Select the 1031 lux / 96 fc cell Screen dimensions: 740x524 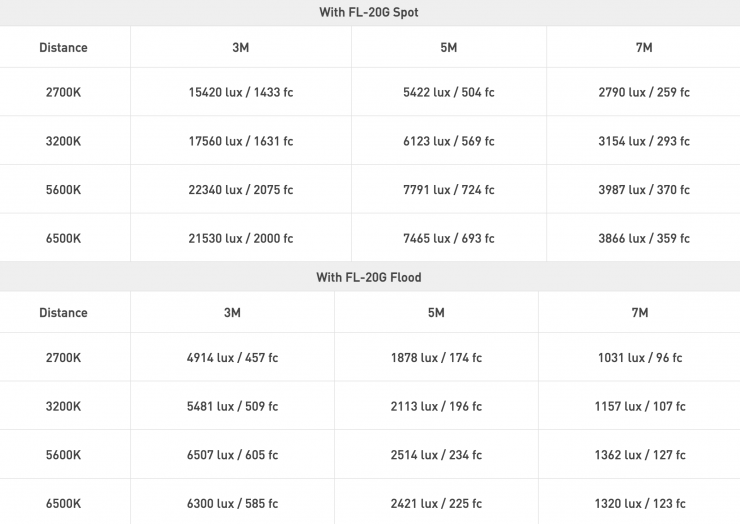[x=639, y=357]
